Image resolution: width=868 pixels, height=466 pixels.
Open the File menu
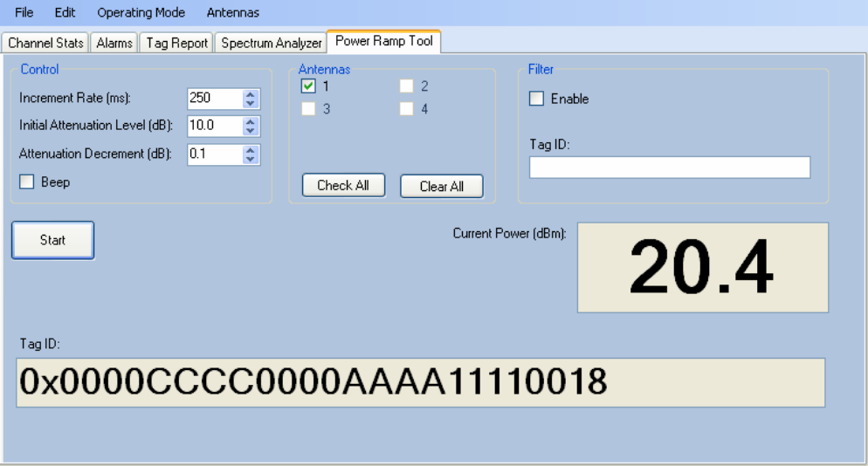(24, 12)
